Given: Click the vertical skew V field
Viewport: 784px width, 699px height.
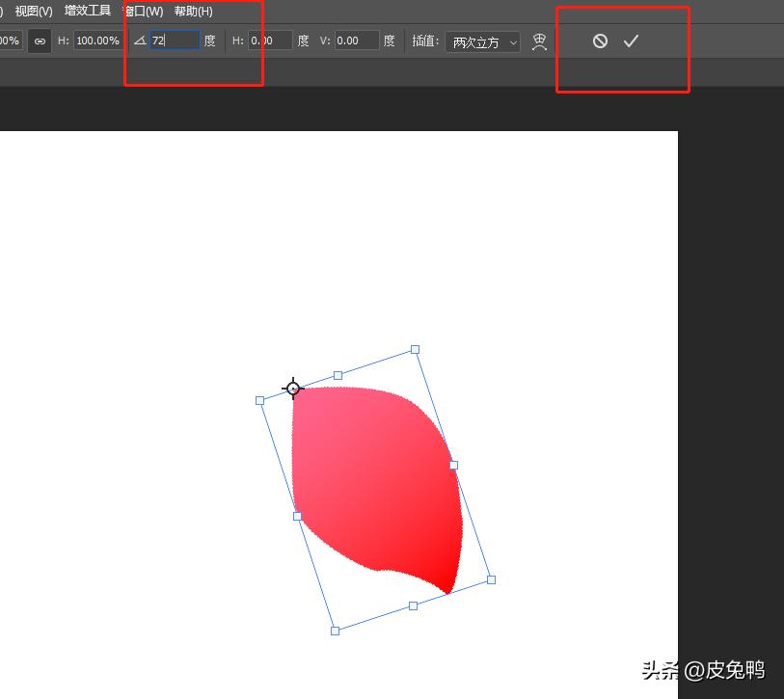Looking at the screenshot, I should coord(356,40).
